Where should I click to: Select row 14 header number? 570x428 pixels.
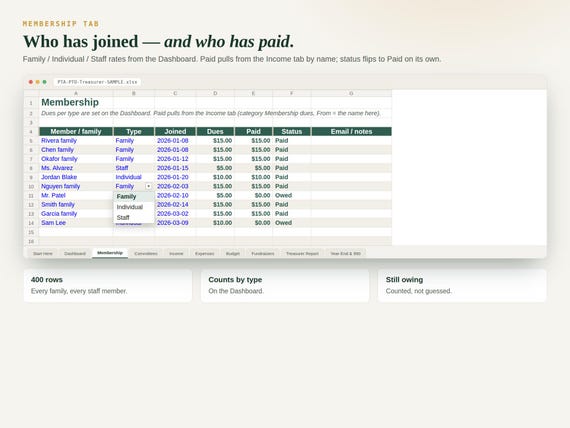pos(31,223)
